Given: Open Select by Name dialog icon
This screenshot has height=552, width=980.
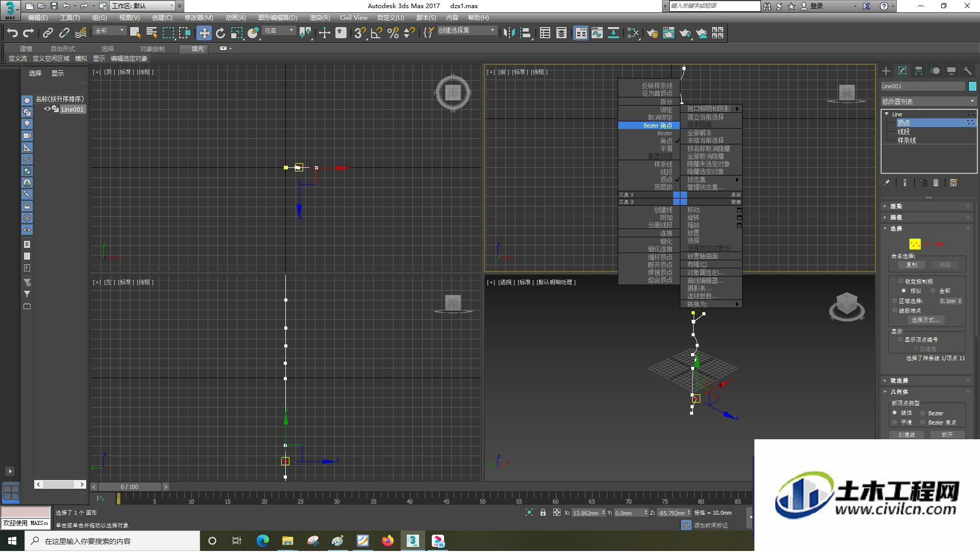Looking at the screenshot, I should [152, 33].
